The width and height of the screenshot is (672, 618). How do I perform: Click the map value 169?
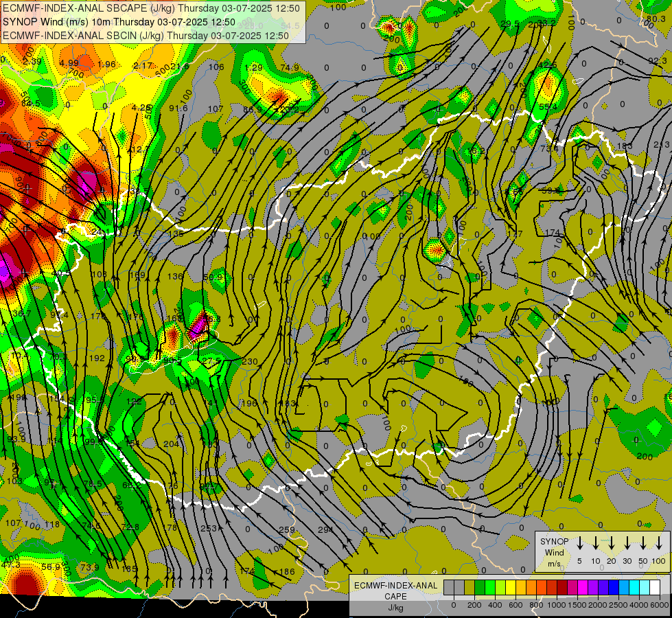pyautogui.click(x=137, y=275)
